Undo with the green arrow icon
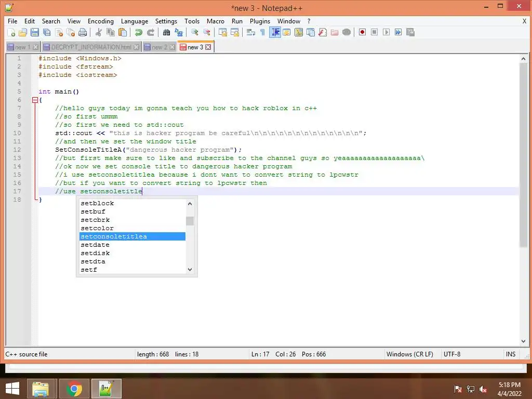Screen dimensions: 532x399 coord(138,32)
